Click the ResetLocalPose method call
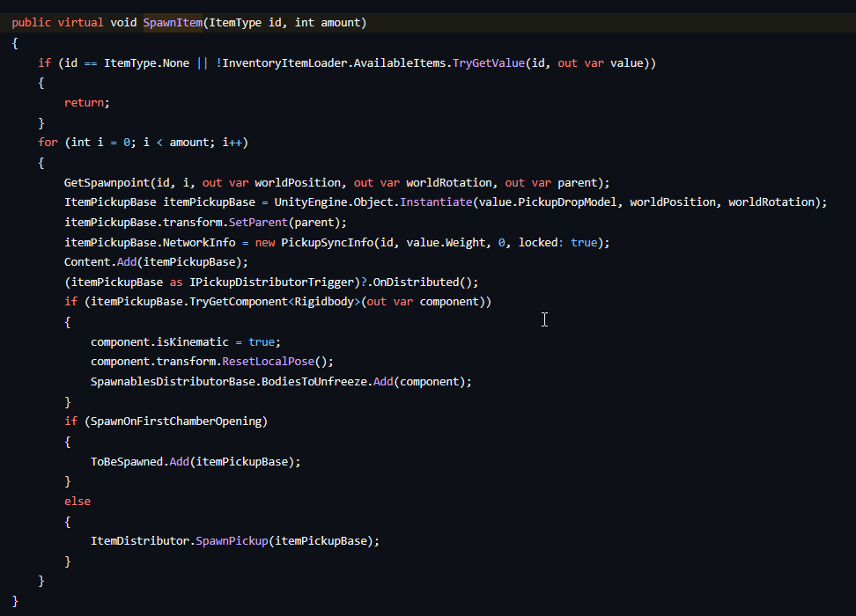Viewport: 856px width, 616px height. pyautogui.click(x=268, y=362)
